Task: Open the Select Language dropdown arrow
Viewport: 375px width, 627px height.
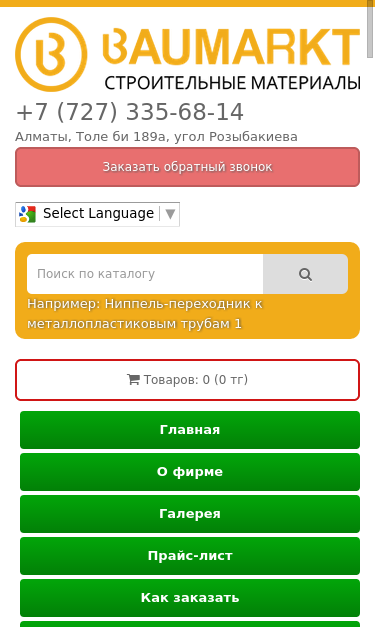Action: point(170,214)
